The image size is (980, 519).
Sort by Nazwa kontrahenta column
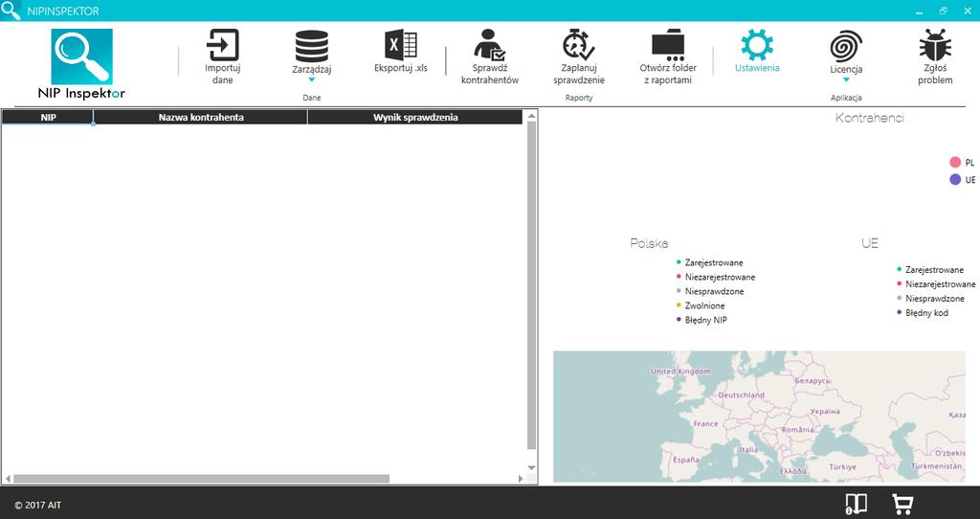tap(201, 117)
